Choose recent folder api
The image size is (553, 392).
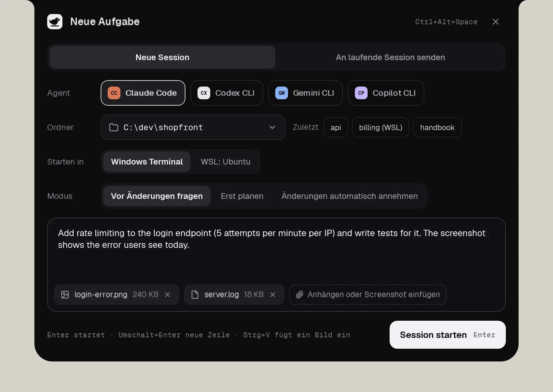336,127
